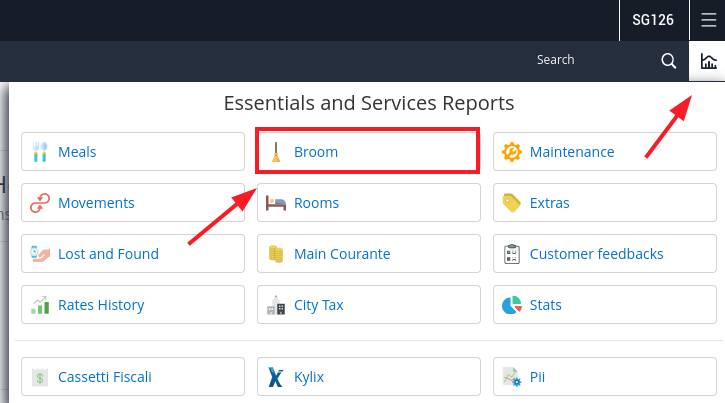Image resolution: width=725 pixels, height=403 pixels.
Task: Click the fork and spoon Meals icon
Action: [40, 152]
